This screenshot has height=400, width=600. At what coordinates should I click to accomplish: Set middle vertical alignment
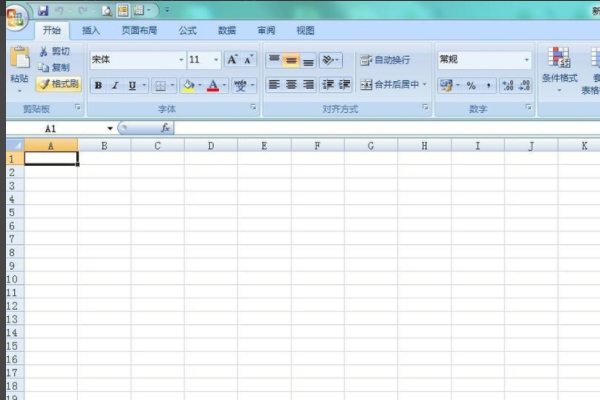(291, 60)
